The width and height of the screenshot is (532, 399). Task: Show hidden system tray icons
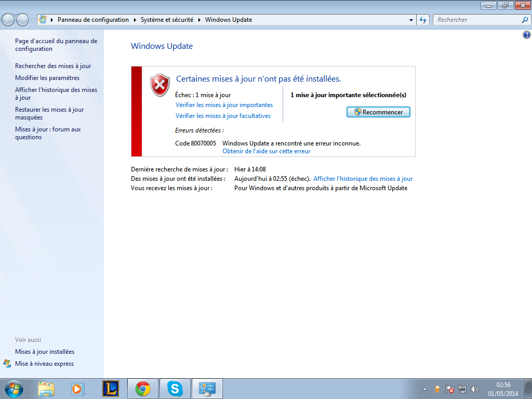tap(424, 389)
